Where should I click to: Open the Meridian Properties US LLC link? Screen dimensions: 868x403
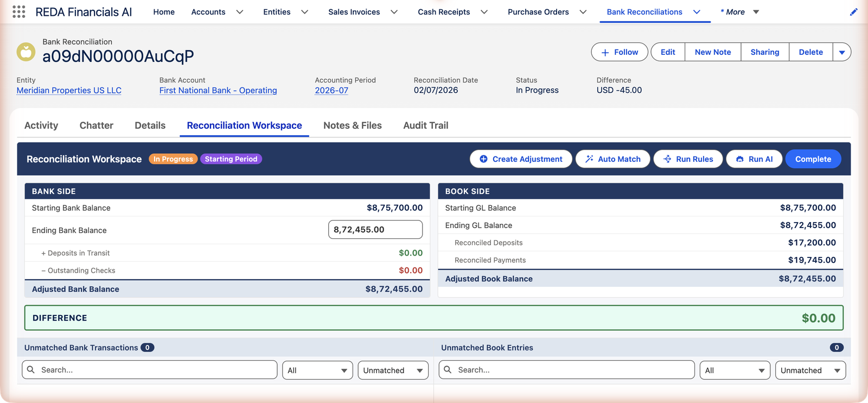(x=69, y=90)
